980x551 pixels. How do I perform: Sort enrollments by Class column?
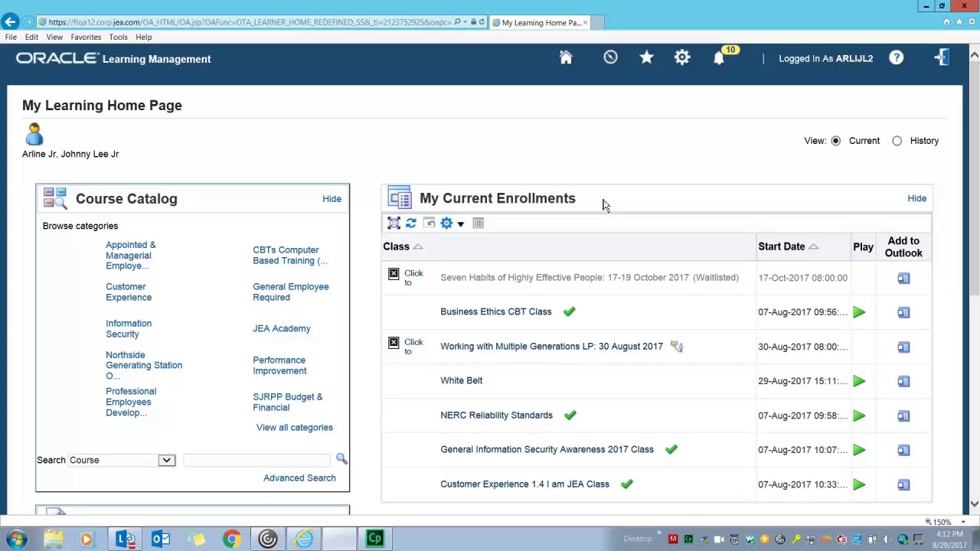click(x=396, y=246)
